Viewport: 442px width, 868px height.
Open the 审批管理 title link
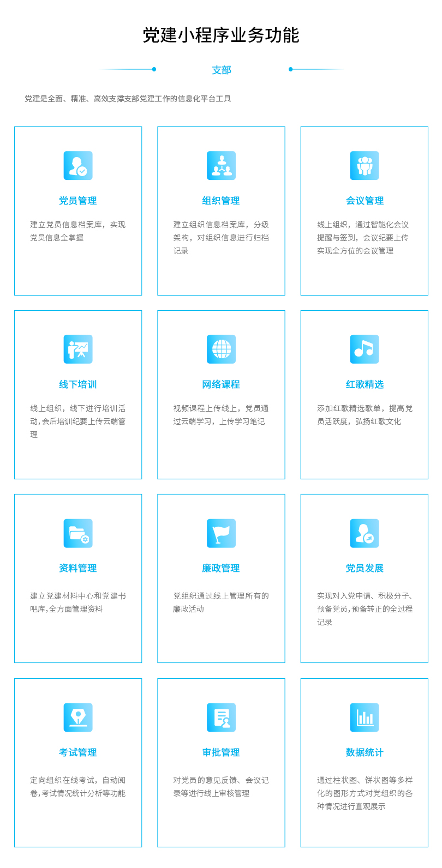click(x=221, y=752)
